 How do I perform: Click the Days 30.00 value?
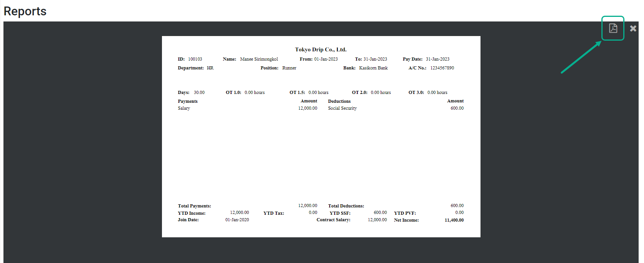(199, 92)
